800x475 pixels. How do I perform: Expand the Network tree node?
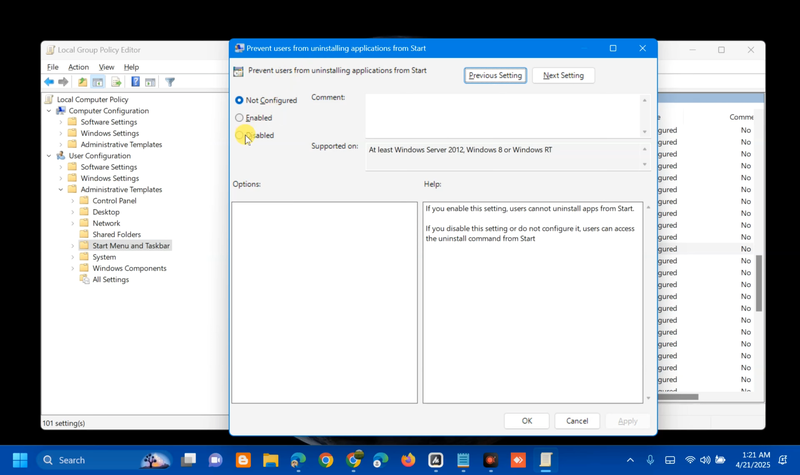[x=72, y=223]
